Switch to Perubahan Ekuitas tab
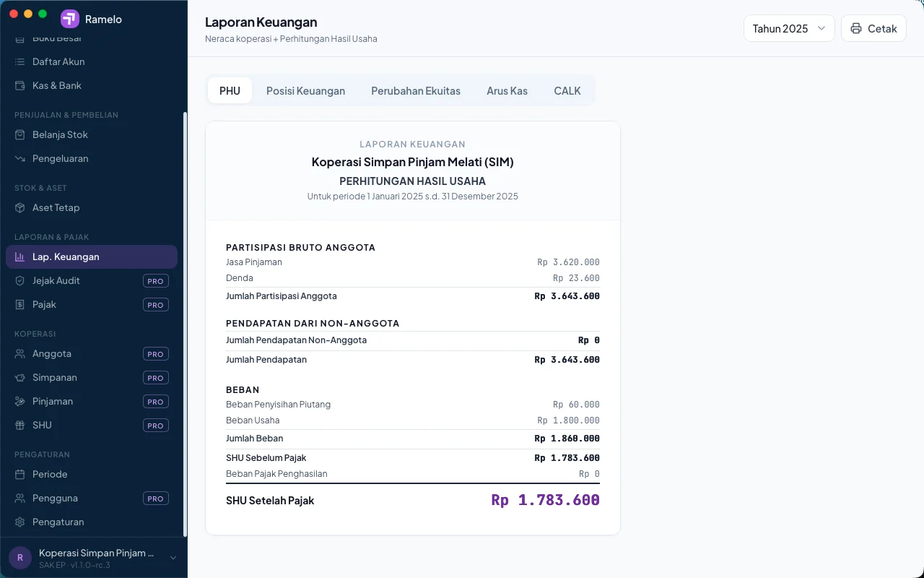This screenshot has height=578, width=924. click(x=416, y=90)
